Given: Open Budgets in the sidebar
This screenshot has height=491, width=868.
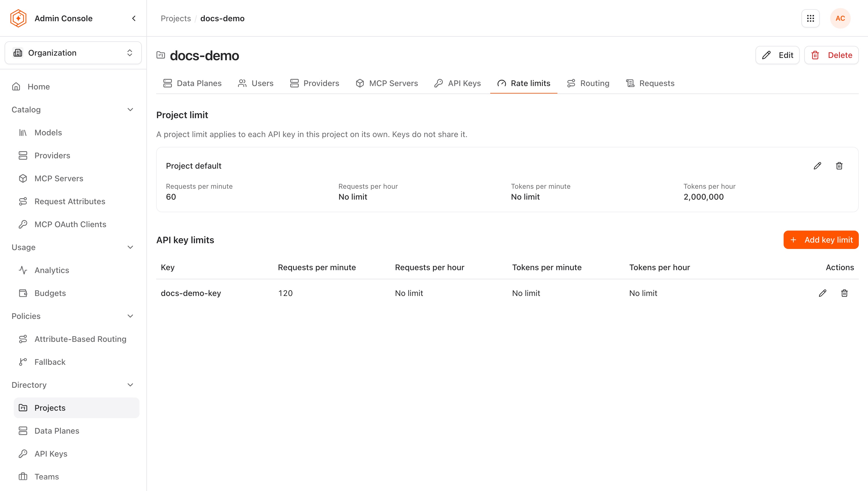Looking at the screenshot, I should (x=76, y=293).
